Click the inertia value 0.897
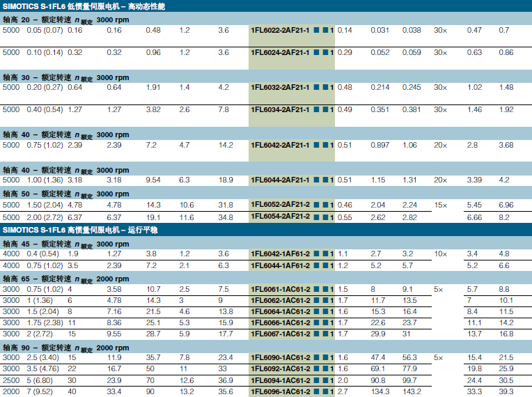The width and height of the screenshot is (532, 397). [380, 146]
